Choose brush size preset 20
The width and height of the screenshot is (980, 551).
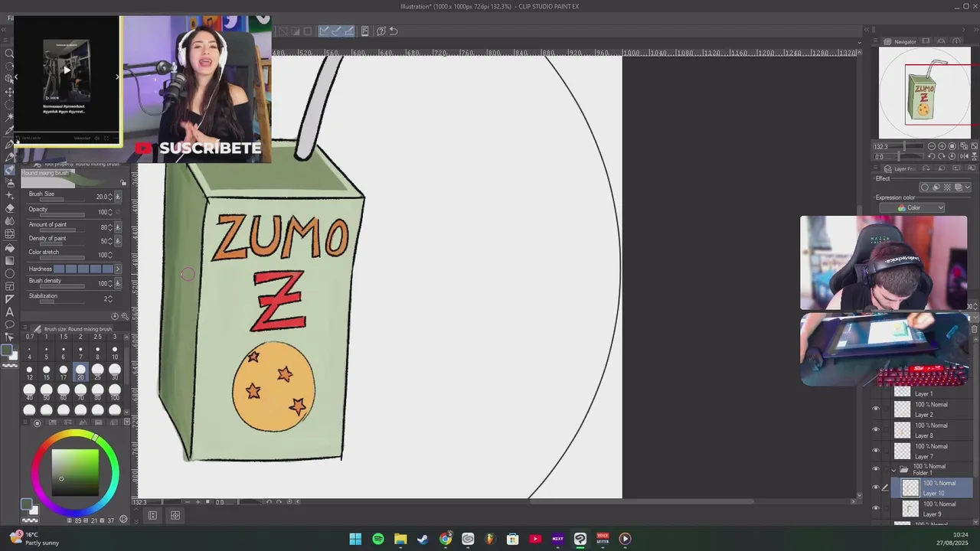click(x=80, y=372)
